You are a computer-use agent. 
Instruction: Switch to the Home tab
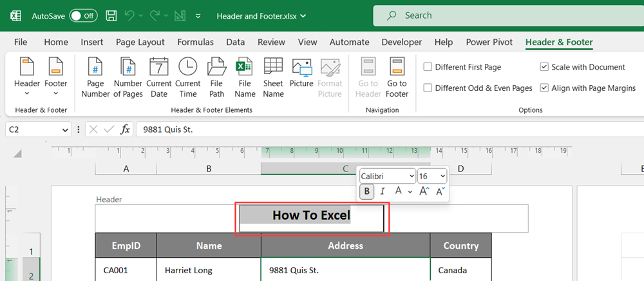[56, 42]
